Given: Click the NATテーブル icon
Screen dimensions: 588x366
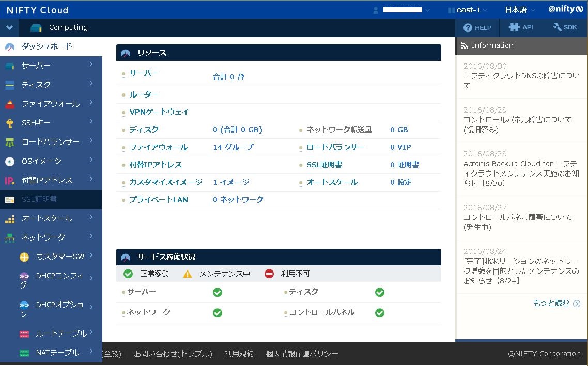Looking at the screenshot, I should 24,353.
